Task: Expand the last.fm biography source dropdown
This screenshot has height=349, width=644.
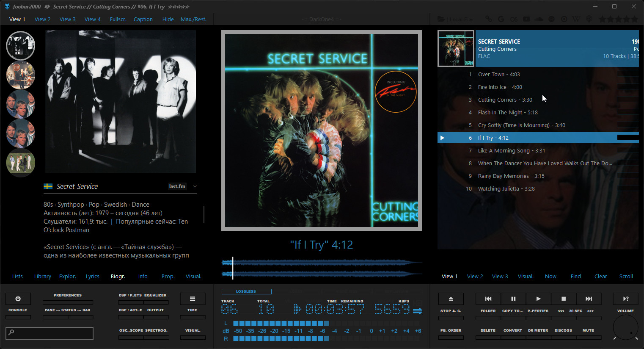Action: [195, 186]
